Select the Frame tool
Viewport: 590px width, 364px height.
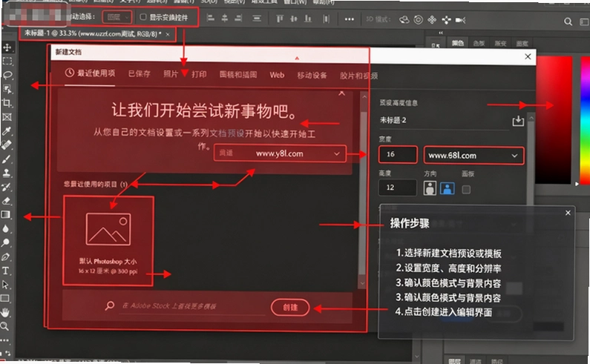click(x=7, y=117)
